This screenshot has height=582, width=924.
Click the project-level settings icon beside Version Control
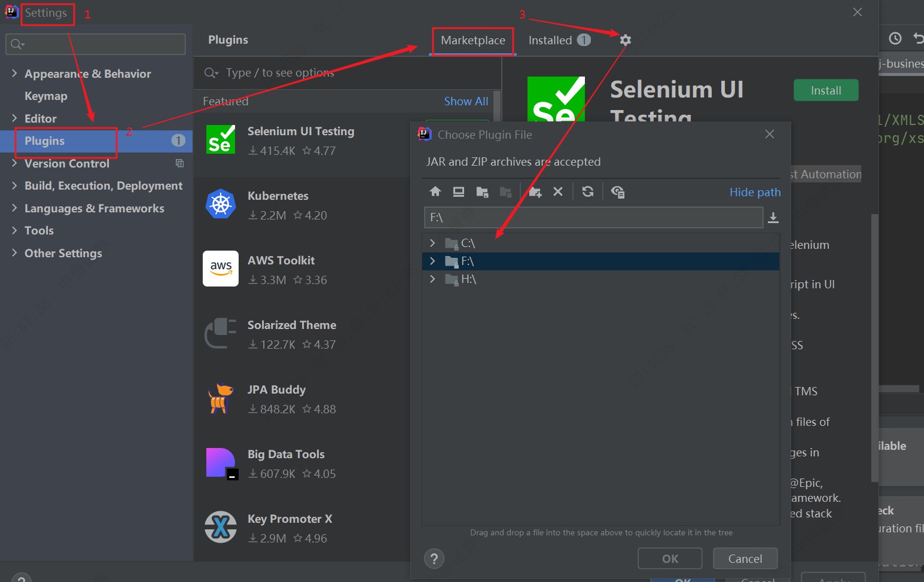[x=179, y=163]
